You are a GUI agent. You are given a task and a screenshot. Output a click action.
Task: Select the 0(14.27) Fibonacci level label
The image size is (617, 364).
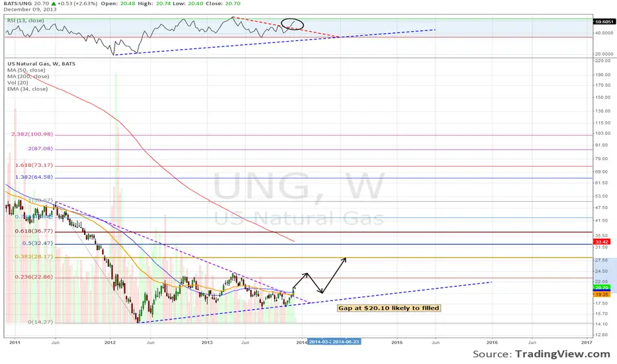tap(40, 322)
